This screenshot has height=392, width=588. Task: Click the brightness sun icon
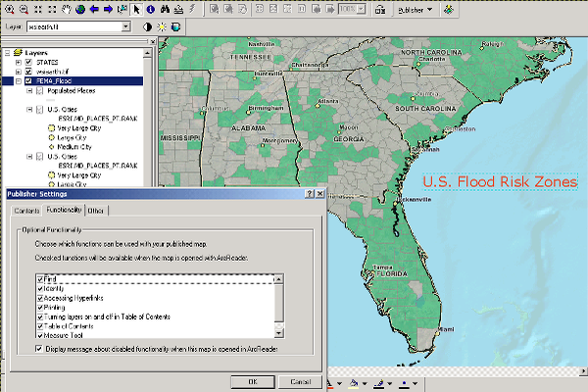click(x=162, y=27)
